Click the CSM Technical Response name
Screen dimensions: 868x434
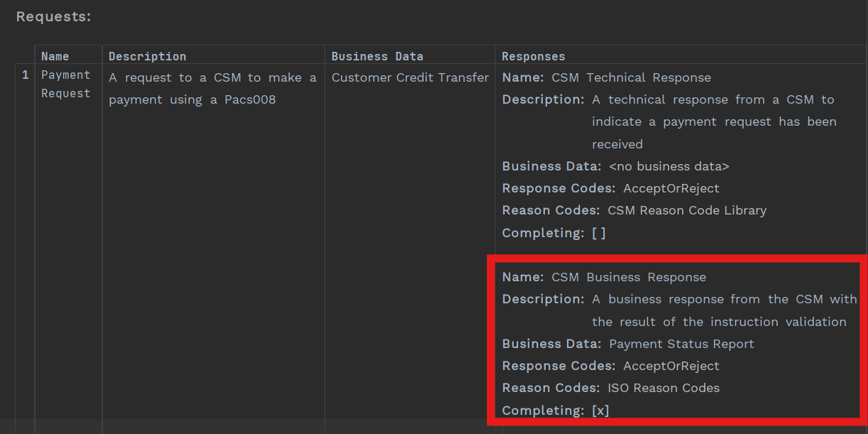tap(631, 77)
